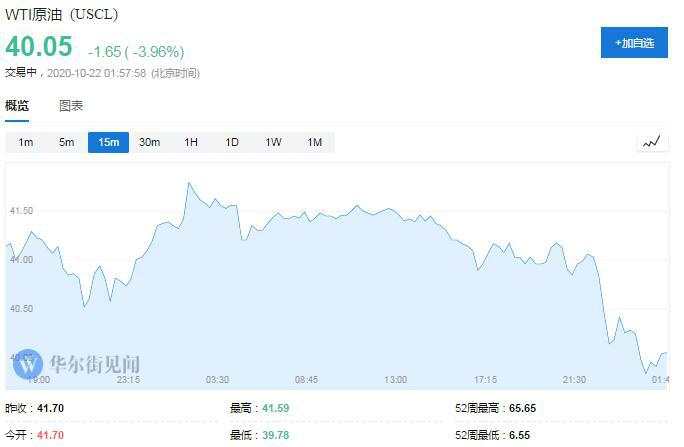Choose the 30m interval
The width and height of the screenshot is (684, 447).
[x=149, y=142]
